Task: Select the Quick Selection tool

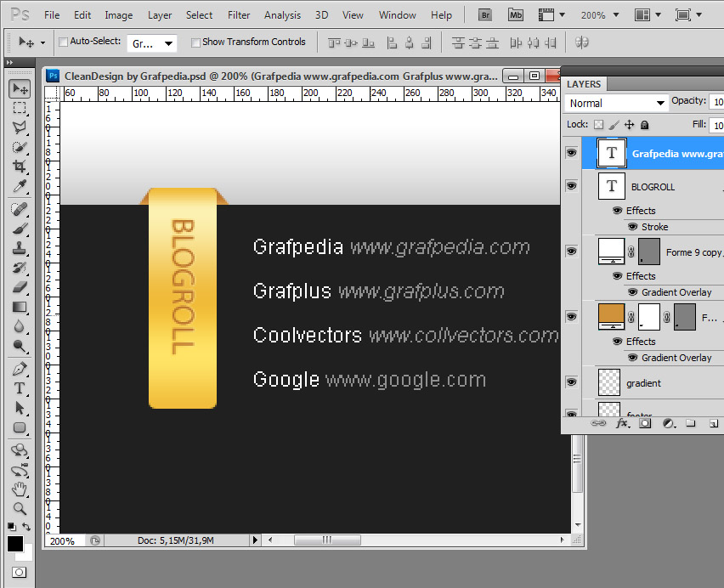Action: (20, 147)
